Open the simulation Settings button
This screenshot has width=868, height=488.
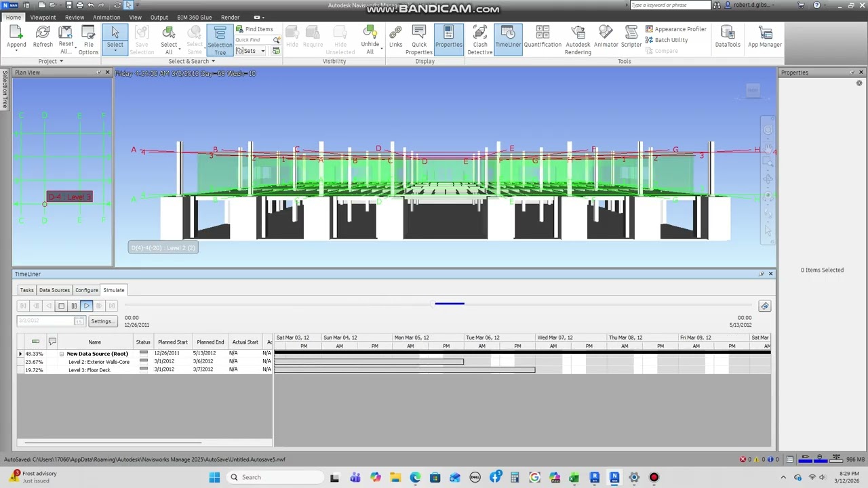point(102,321)
